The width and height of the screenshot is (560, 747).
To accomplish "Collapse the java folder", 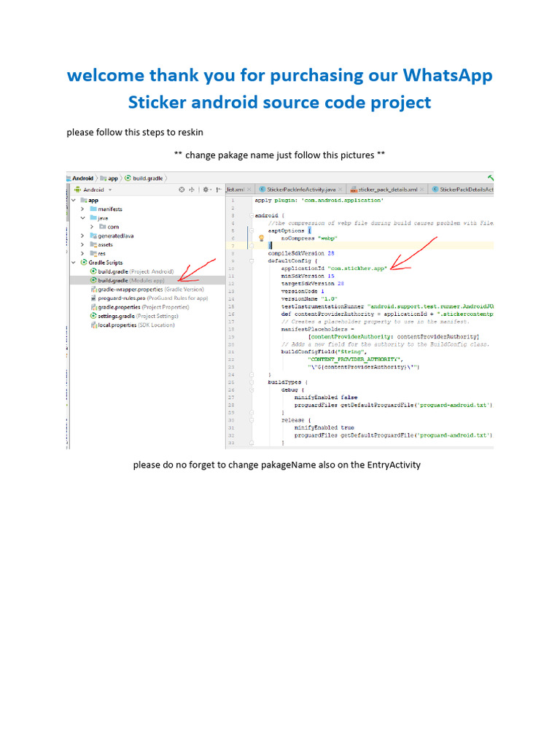I will pyautogui.click(x=82, y=218).
